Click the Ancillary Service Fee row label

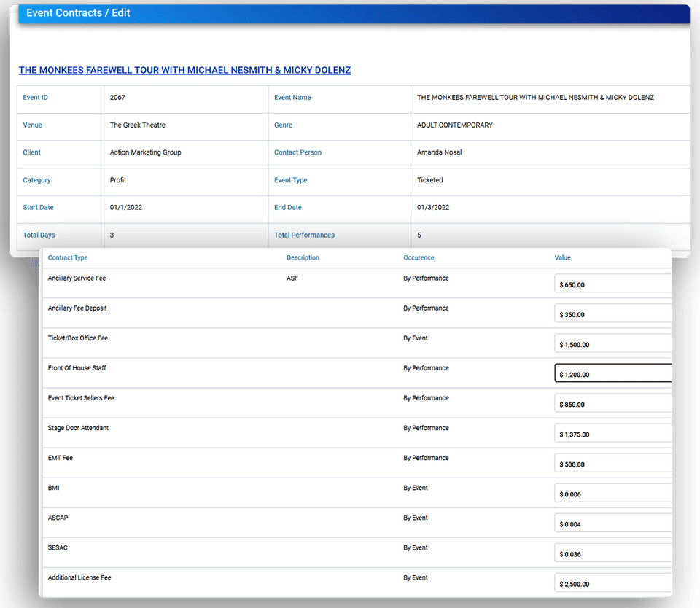point(77,278)
